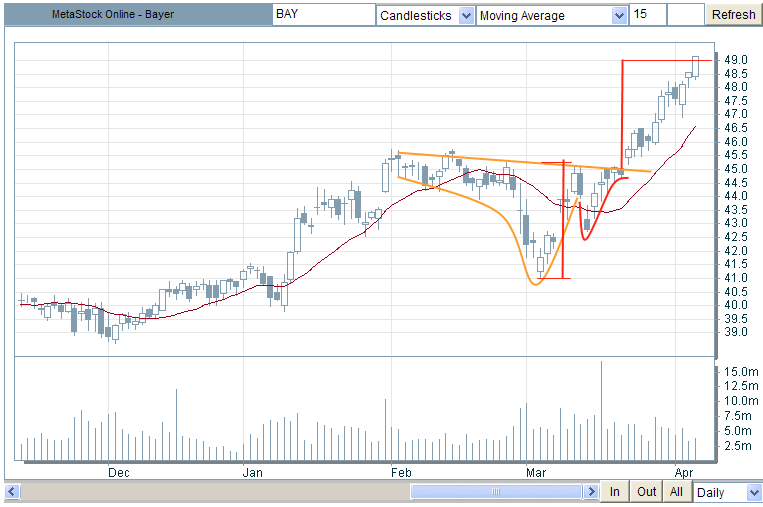The image size is (763, 507).
Task: Click the scroll left arrow on the timeline scrollbar
Action: pos(12,491)
